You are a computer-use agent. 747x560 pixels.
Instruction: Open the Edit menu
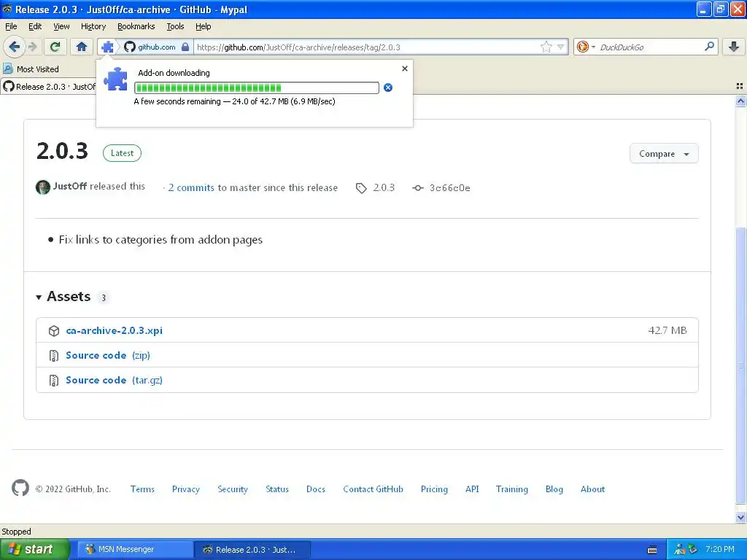pos(35,26)
